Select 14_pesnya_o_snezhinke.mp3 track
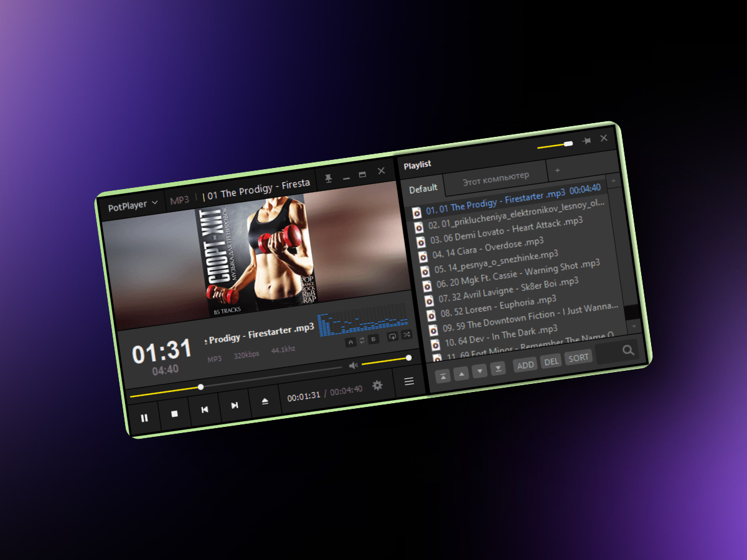 click(515, 258)
